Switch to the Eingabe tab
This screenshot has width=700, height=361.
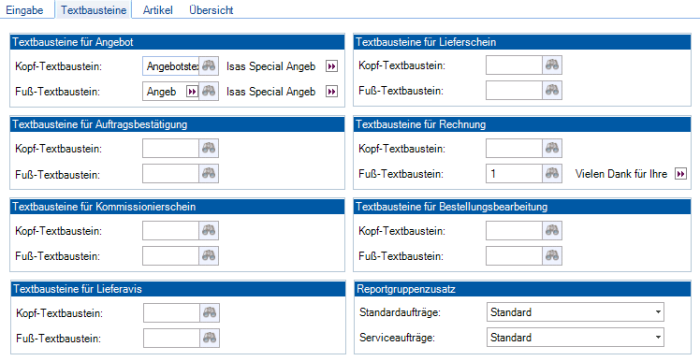pos(25,10)
